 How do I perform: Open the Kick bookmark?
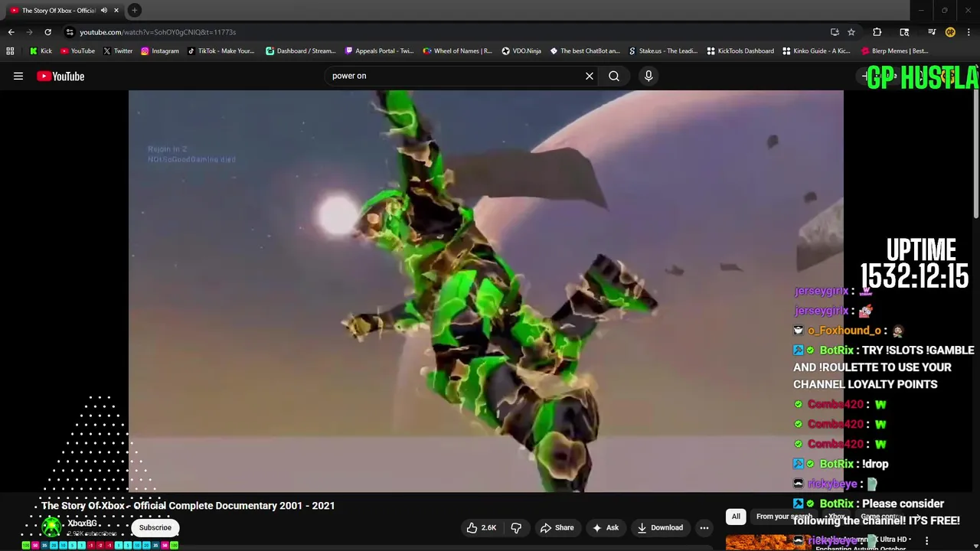pyautogui.click(x=41, y=51)
